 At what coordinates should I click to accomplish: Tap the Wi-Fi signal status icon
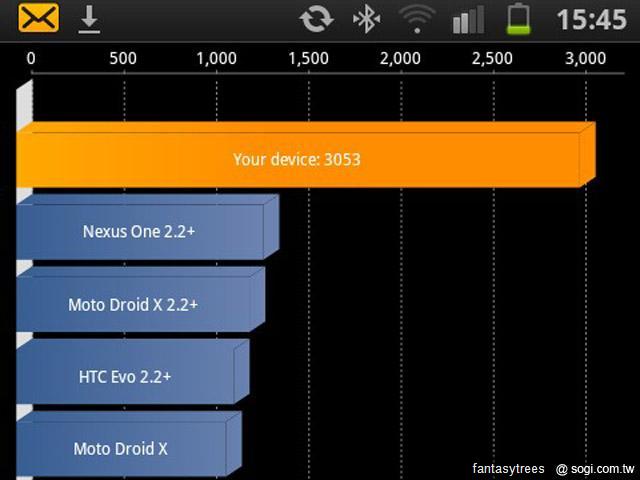(x=417, y=20)
